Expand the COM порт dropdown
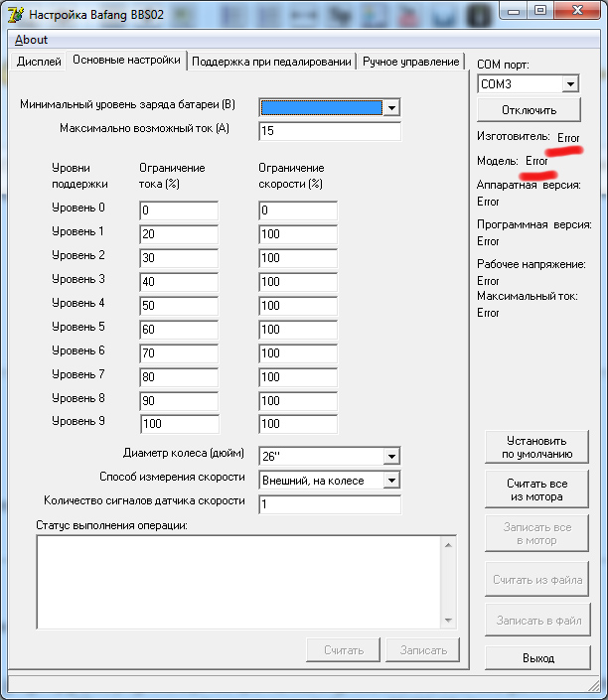 (570, 84)
